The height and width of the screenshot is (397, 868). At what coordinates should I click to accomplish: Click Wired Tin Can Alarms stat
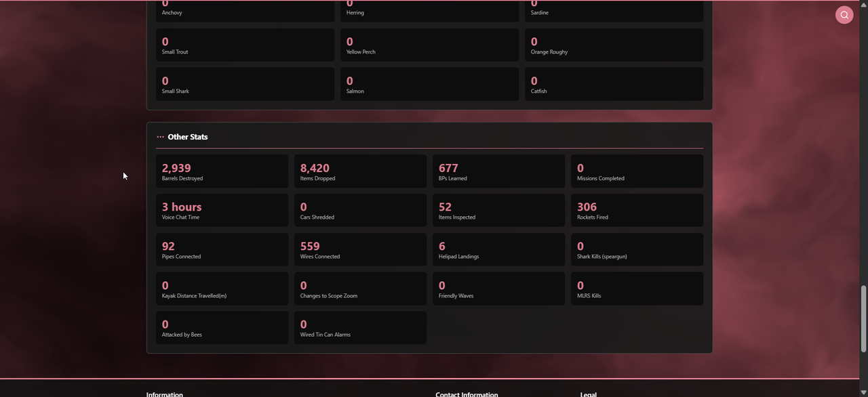(x=360, y=328)
